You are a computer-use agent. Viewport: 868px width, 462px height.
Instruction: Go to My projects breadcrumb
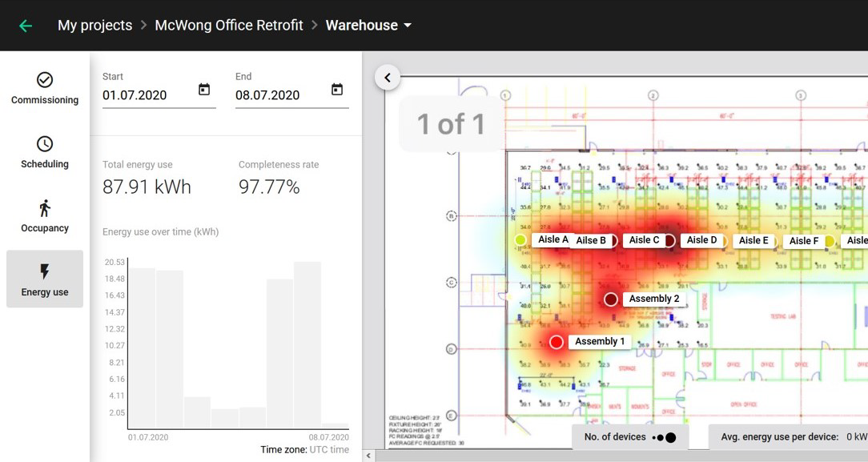(94, 26)
